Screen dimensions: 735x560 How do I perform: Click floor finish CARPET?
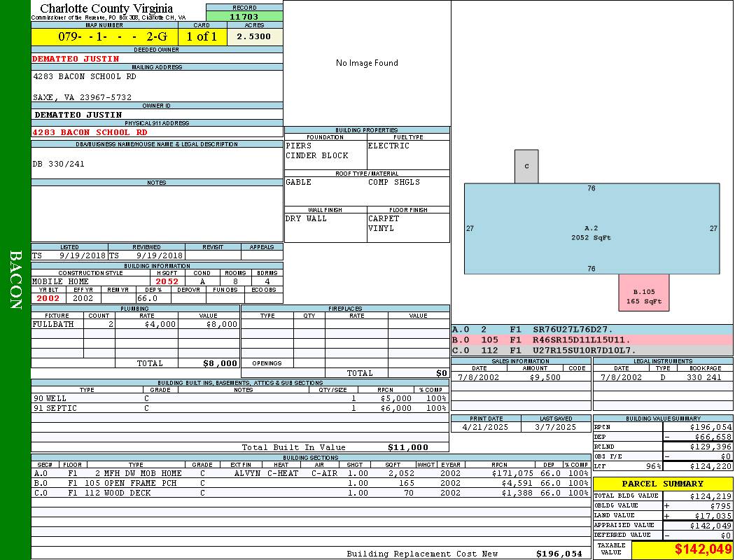point(384,218)
